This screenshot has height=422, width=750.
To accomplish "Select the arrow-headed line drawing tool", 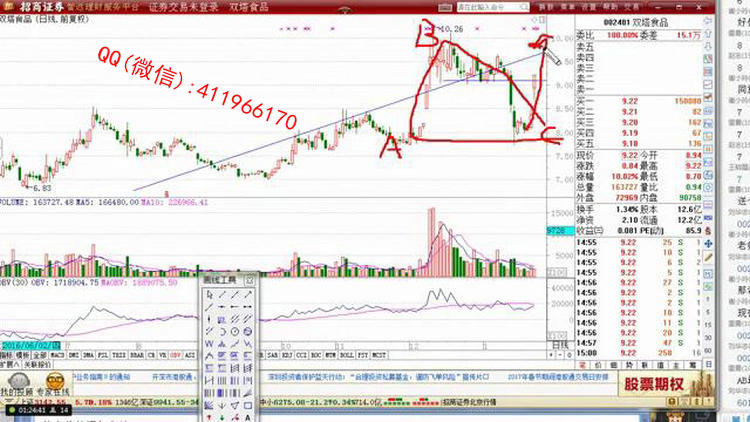I will (247, 295).
